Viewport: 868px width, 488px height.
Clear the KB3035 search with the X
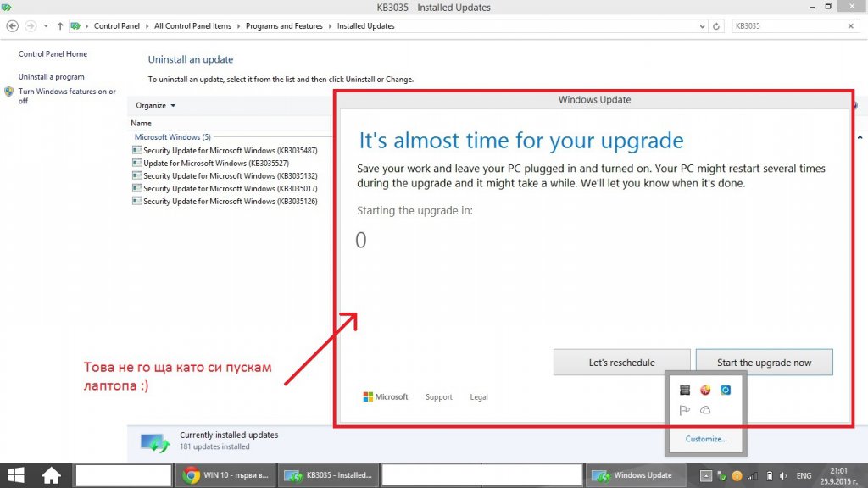851,26
